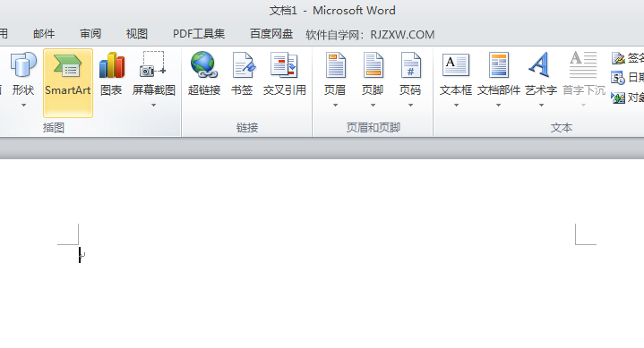The height and width of the screenshot is (348, 644).
Task: Expand the Header (页眉) dropdown arrow
Action: (335, 106)
